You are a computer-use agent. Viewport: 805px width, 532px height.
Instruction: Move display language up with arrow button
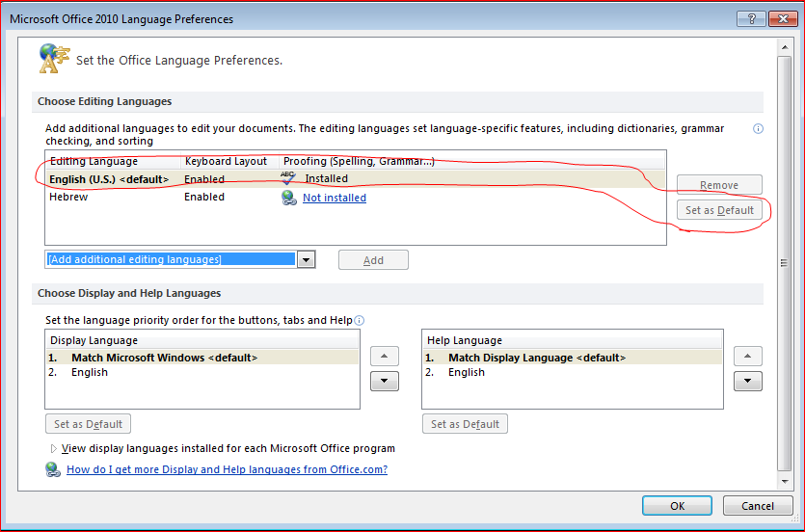coord(385,356)
